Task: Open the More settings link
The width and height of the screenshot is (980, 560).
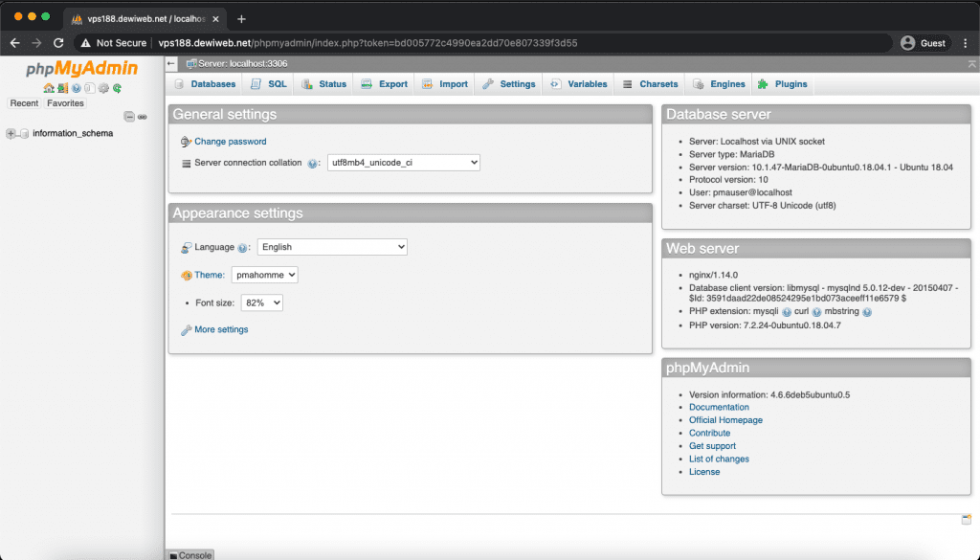Action: [x=221, y=329]
